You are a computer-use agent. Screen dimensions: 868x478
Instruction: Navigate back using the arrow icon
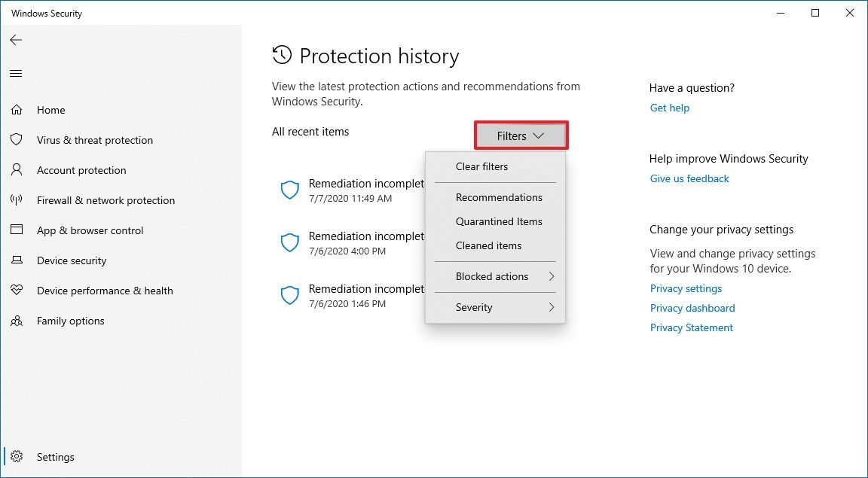16,40
